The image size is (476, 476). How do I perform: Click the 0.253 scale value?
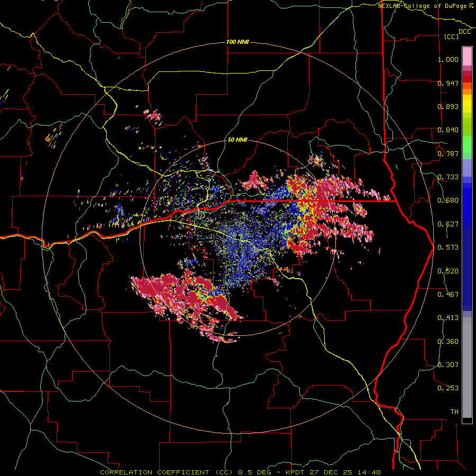click(x=448, y=388)
